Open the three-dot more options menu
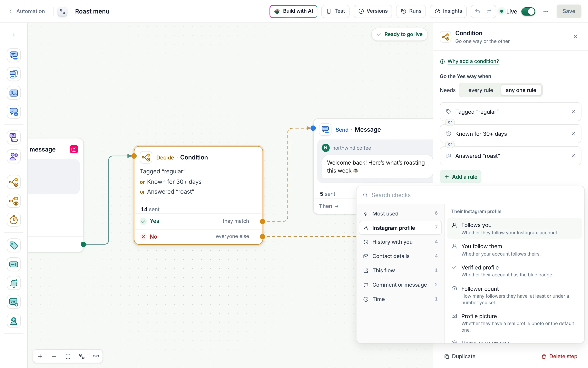The image size is (588, 368). click(546, 11)
